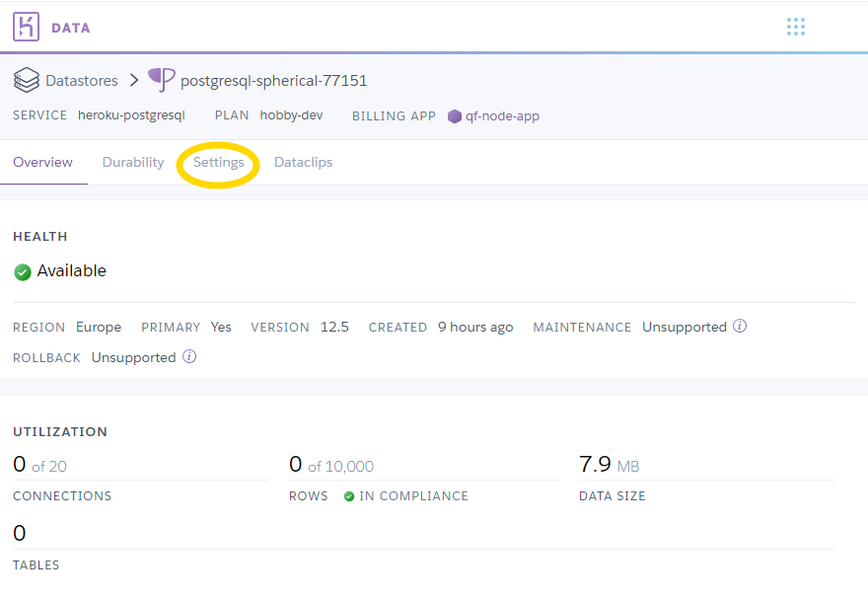Click the breadcrumb chevron after Datastores
The height and width of the screenshot is (599, 868).
tap(133, 80)
